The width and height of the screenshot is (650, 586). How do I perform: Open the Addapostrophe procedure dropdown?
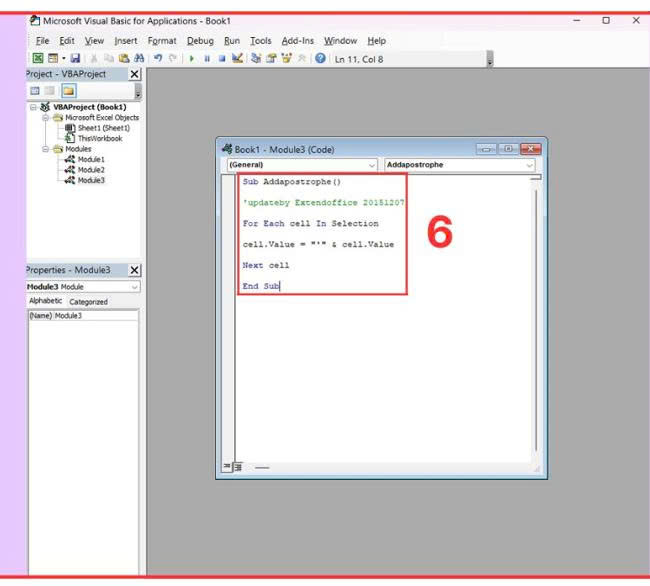[x=458, y=165]
